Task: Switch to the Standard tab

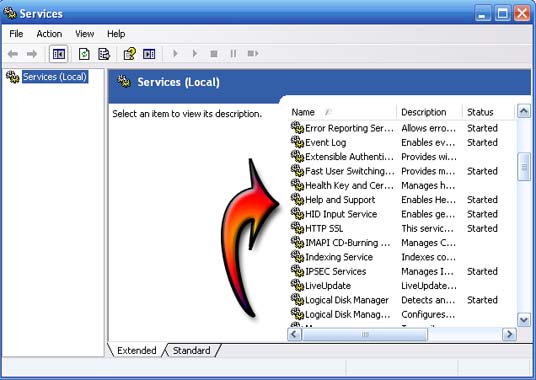Action: click(191, 350)
